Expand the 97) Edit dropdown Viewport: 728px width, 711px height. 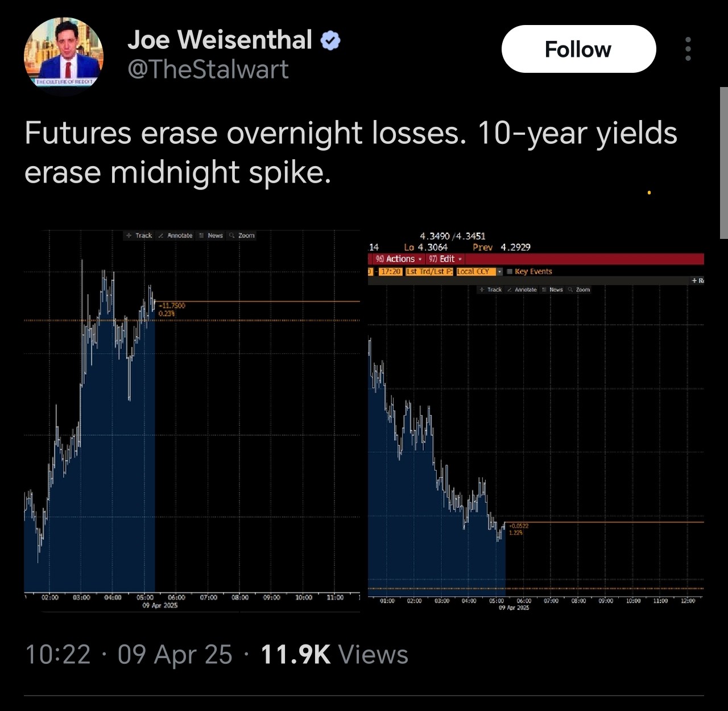point(445,259)
